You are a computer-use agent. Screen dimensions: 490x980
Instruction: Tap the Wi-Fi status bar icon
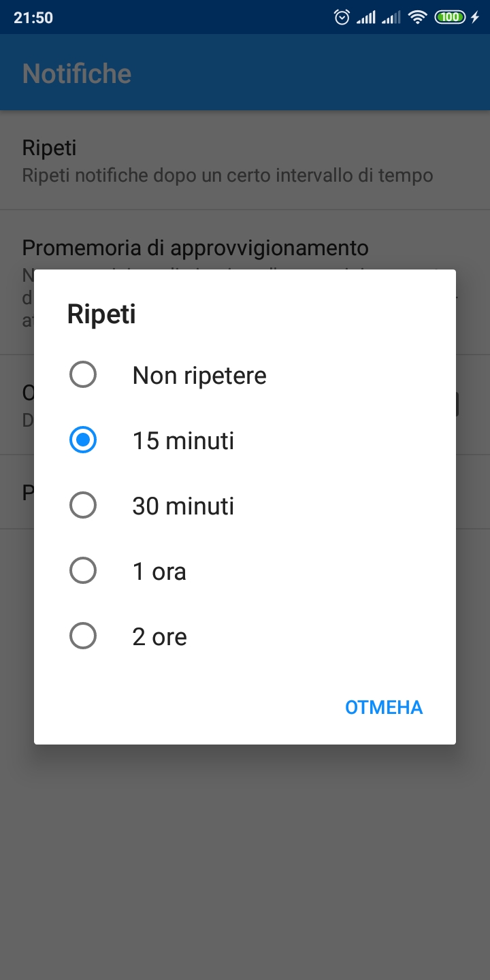[x=417, y=18]
